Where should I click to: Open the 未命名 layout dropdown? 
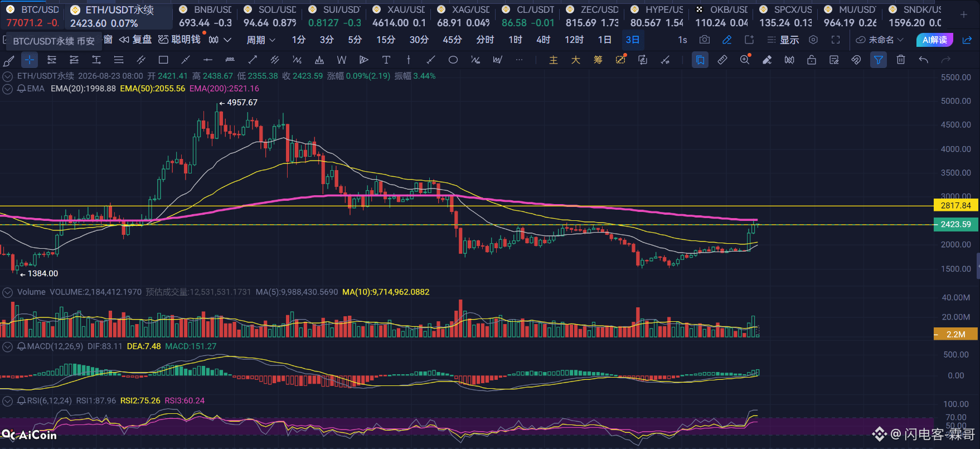pyautogui.click(x=880, y=40)
